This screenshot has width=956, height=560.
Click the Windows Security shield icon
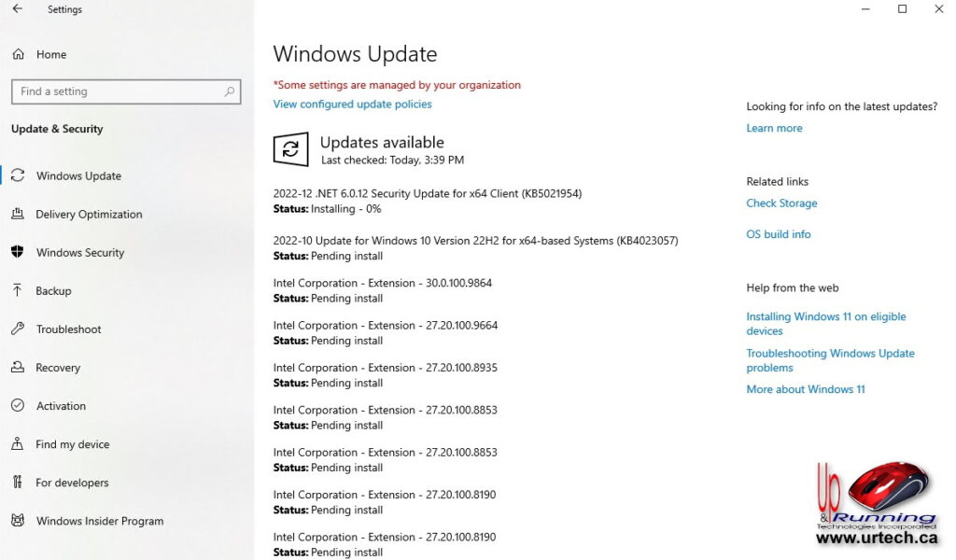(18, 252)
